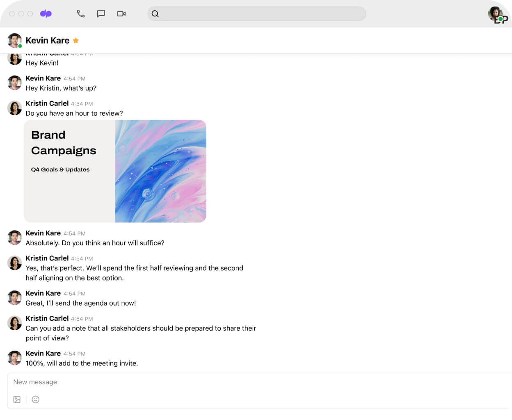Start a phone call from the top toolbar

(x=80, y=14)
